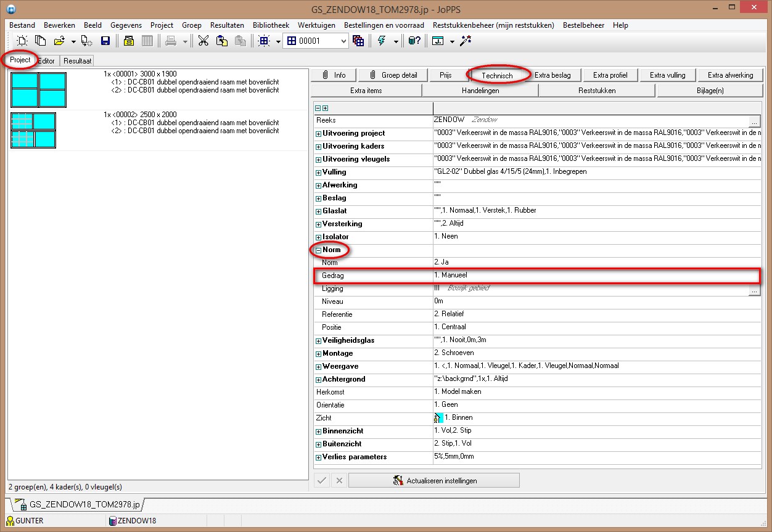The height and width of the screenshot is (532, 772).
Task: Select the Technisch tab button
Action: coord(497,75)
